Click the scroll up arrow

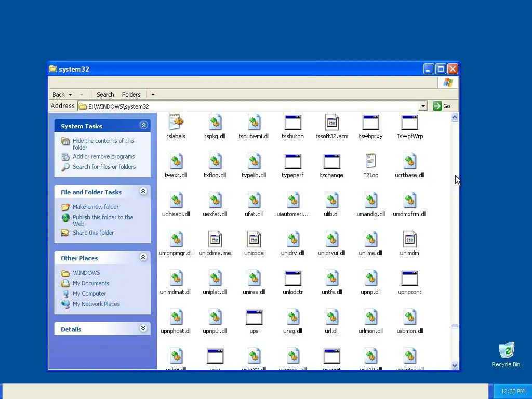point(455,117)
